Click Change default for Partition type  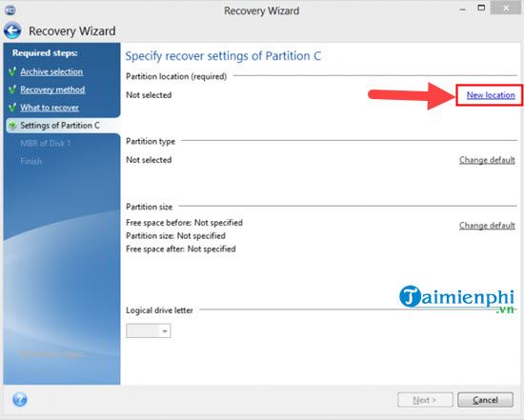(487, 160)
